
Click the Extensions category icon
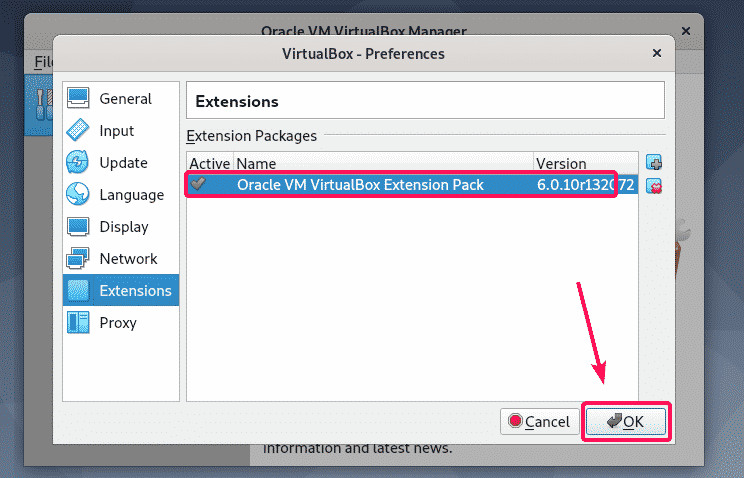click(78, 290)
